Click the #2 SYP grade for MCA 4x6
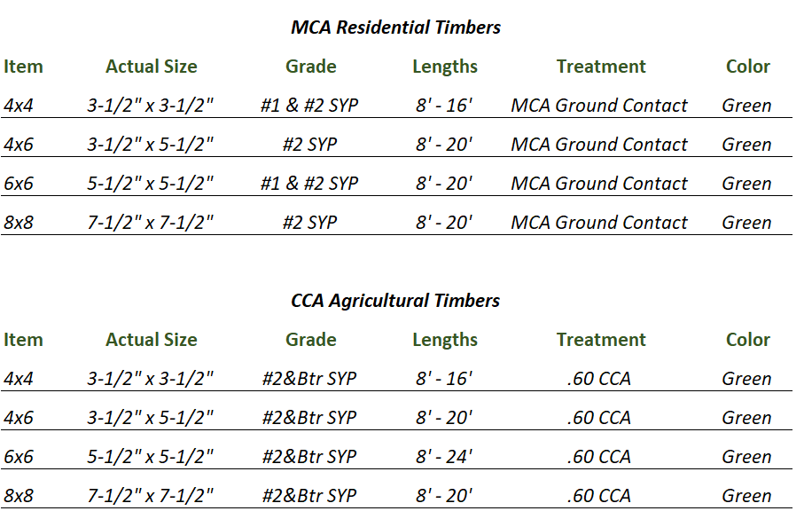The image size is (812, 511). [x=309, y=145]
